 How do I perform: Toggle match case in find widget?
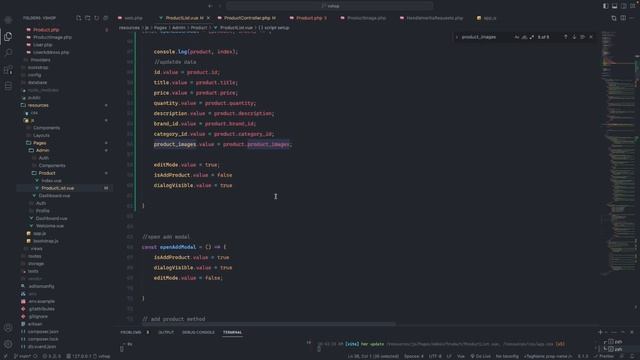[x=517, y=37]
